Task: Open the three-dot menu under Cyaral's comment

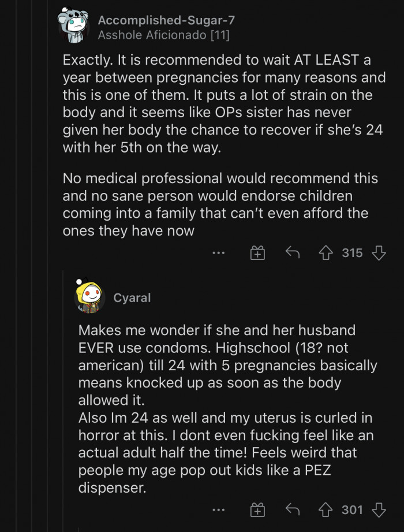Action: pos(219,510)
